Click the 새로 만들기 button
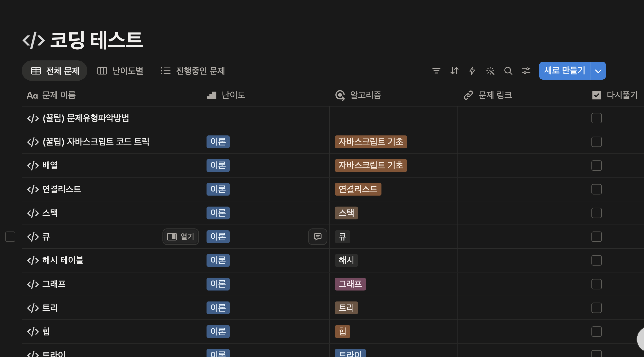The image size is (644, 357). tap(564, 71)
